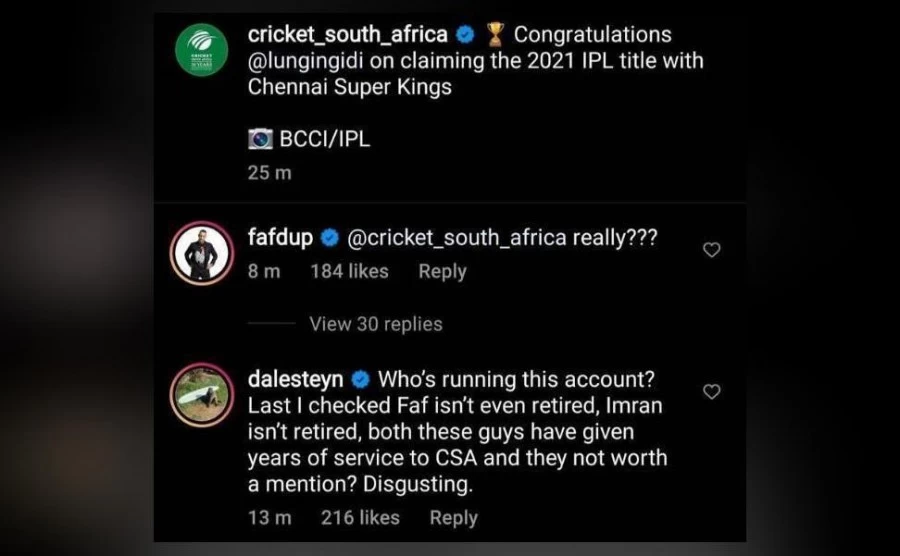This screenshot has width=900, height=556.
Task: Open the dalesteyn username link
Action: pos(296,381)
